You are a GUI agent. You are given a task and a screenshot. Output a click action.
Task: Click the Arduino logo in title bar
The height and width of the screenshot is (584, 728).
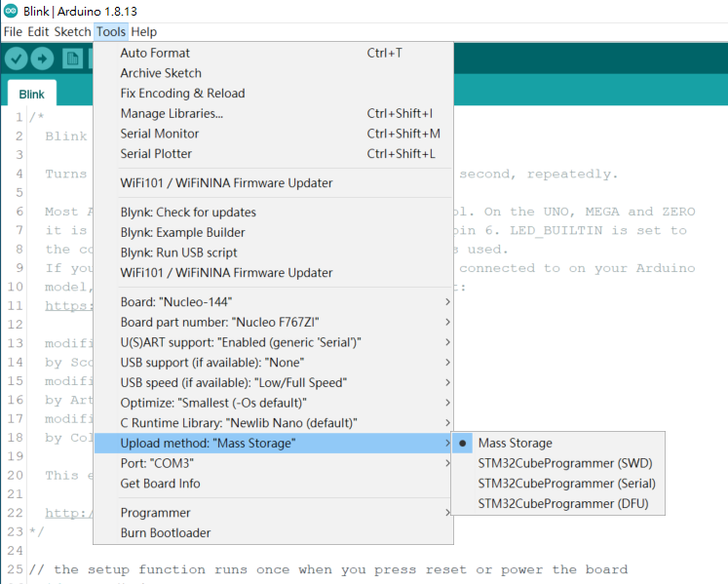tap(11, 10)
